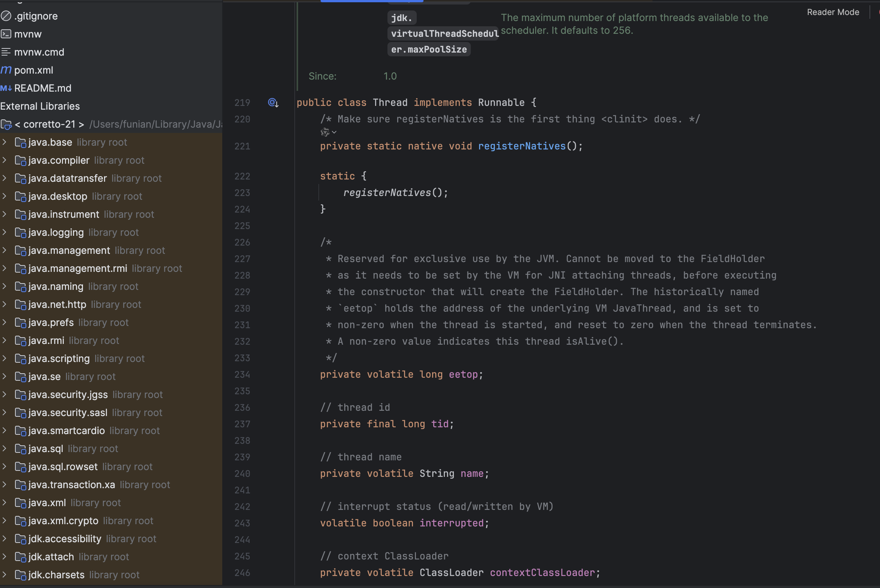Viewport: 880px width, 588px height.
Task: Select java.logging library root item
Action: pos(56,232)
